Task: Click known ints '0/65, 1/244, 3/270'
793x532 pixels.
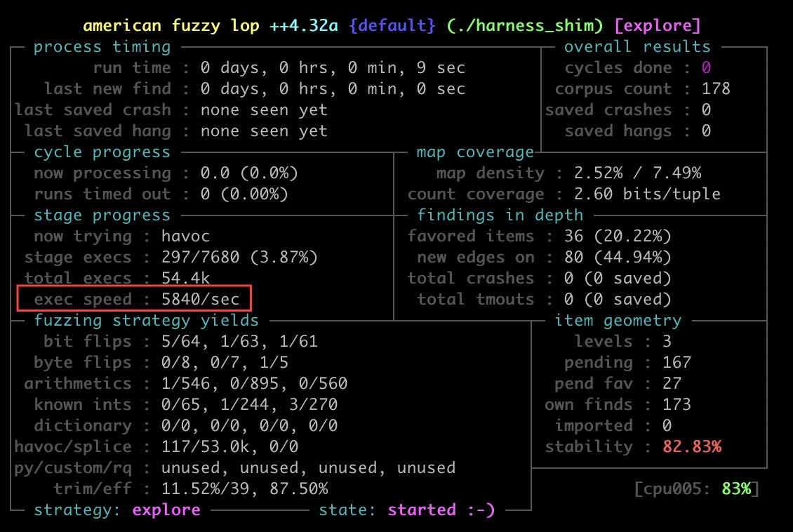Action: [x=249, y=404]
